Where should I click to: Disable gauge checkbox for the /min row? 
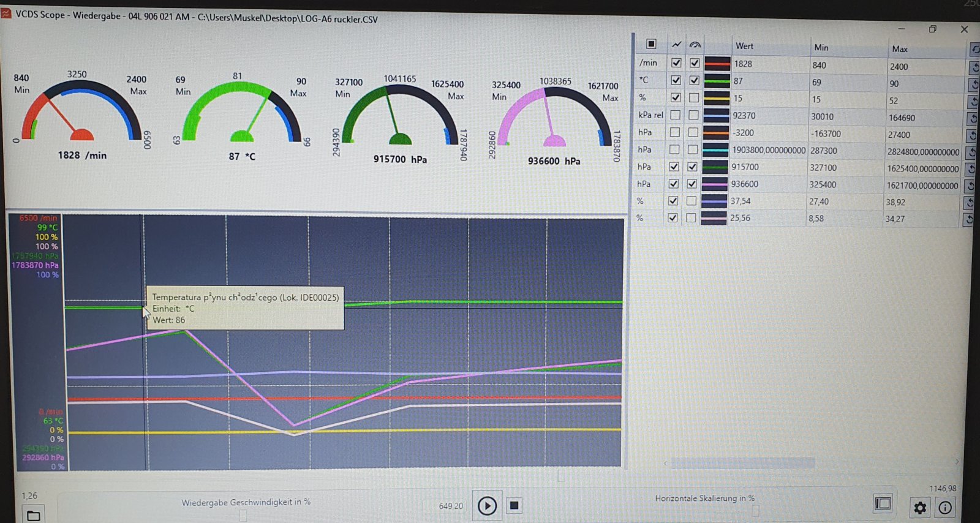click(x=695, y=62)
